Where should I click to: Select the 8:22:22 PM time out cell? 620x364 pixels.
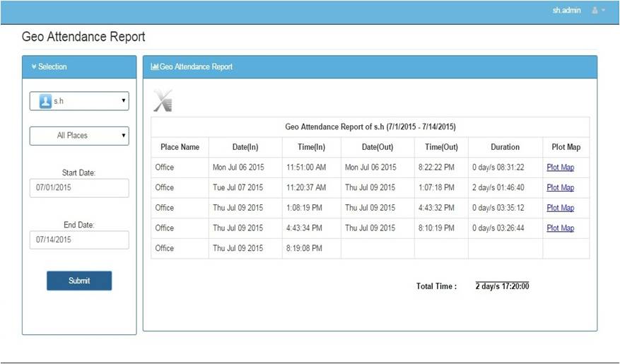[441, 168]
